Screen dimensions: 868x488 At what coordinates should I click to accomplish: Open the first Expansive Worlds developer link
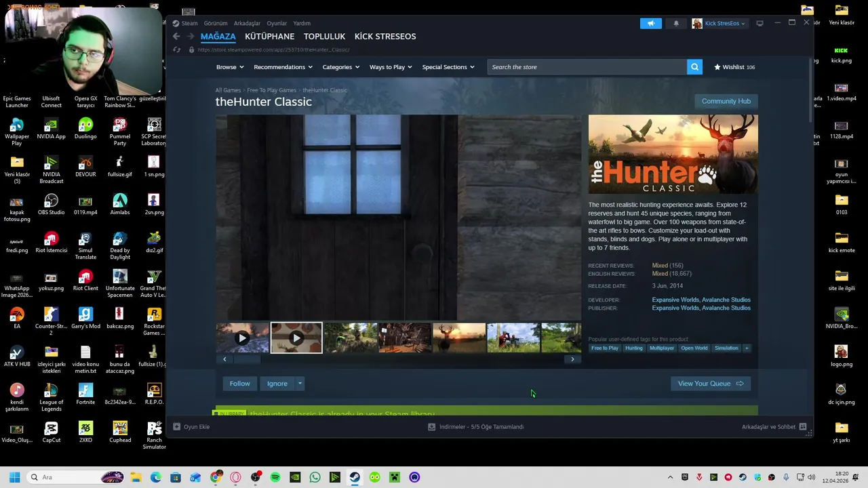(x=675, y=300)
